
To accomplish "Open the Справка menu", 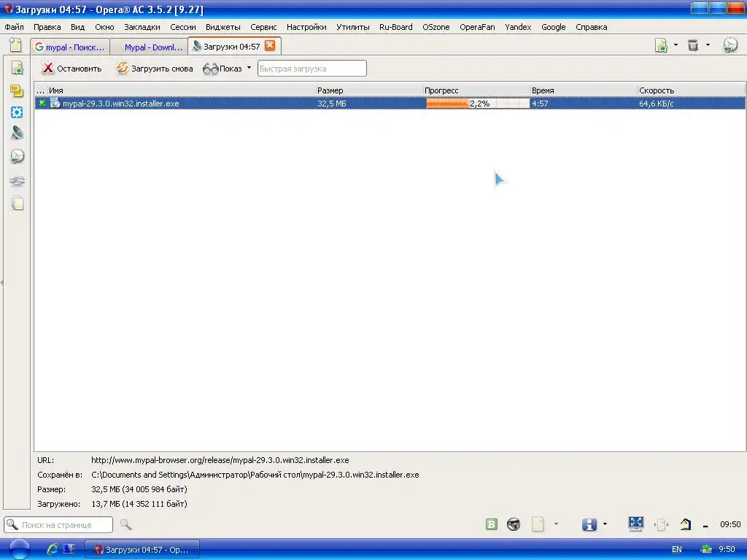I will coord(591,27).
